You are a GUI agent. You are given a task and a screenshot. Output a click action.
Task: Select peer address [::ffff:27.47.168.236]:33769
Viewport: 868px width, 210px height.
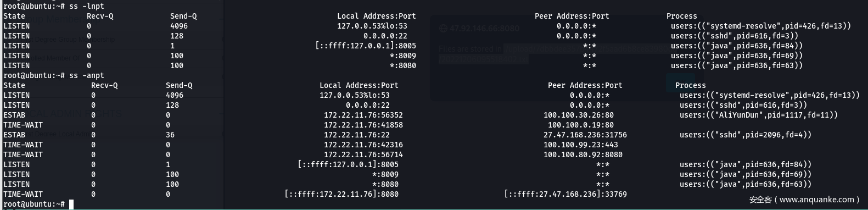[565, 194]
